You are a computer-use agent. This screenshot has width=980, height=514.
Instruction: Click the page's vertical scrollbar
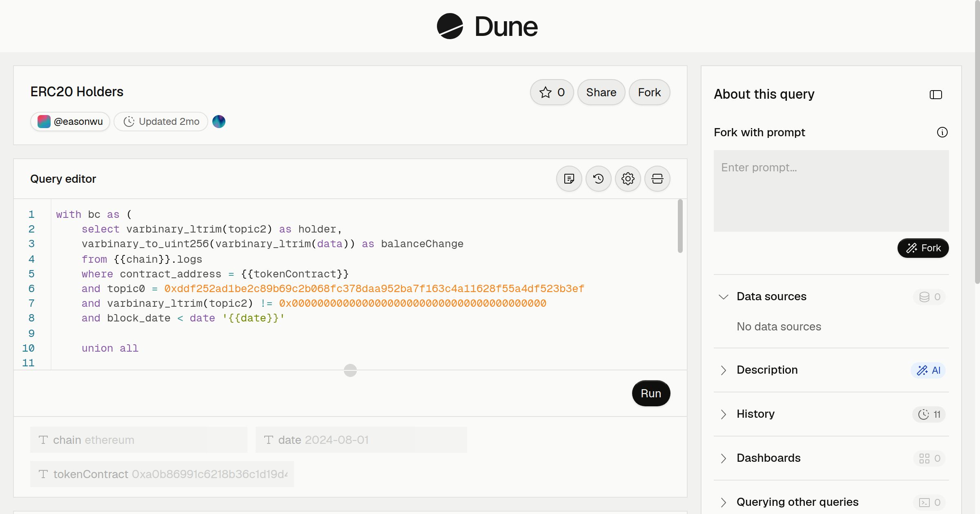click(x=977, y=143)
